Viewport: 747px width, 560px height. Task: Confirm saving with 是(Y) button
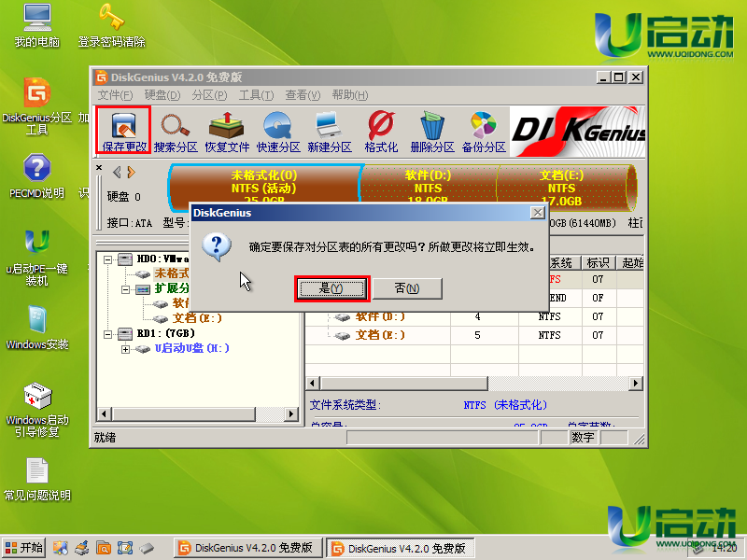click(331, 288)
